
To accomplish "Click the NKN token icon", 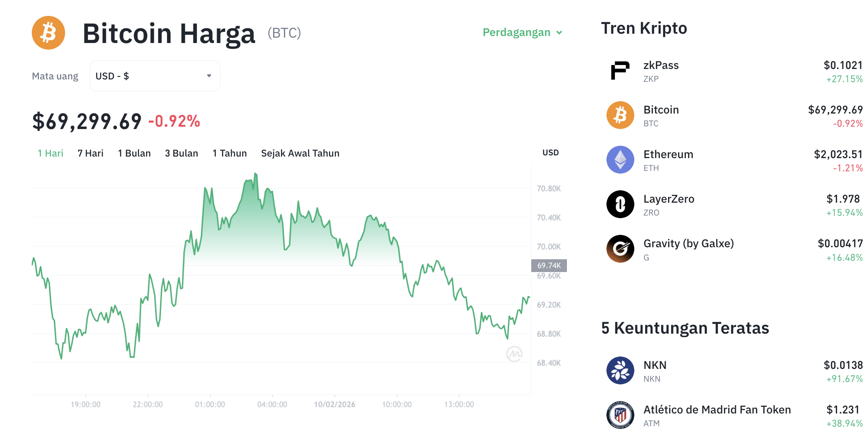I will pyautogui.click(x=620, y=370).
